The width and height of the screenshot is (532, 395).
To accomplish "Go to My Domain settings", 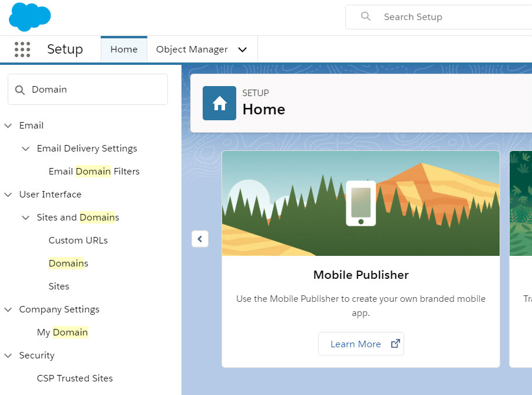I will click(62, 333).
